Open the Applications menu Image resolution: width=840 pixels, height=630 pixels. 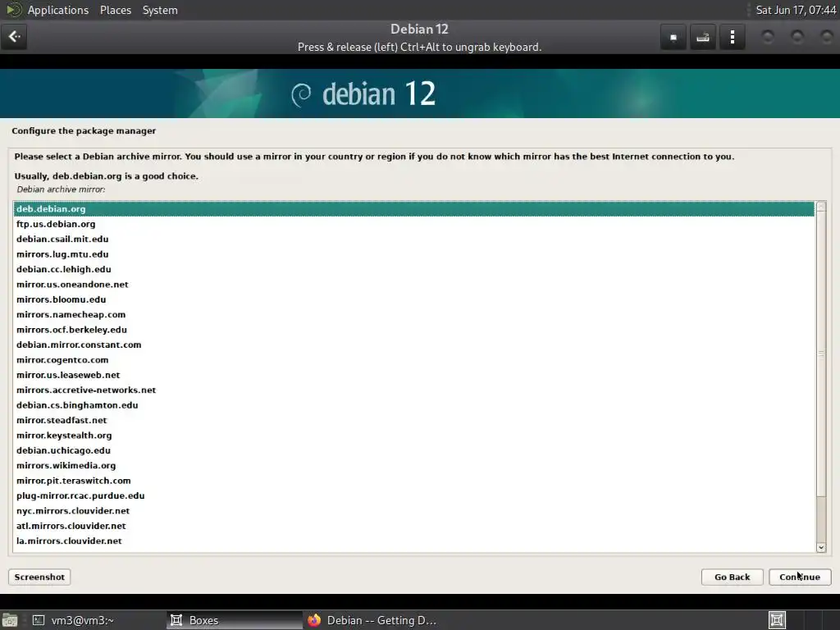(x=58, y=10)
